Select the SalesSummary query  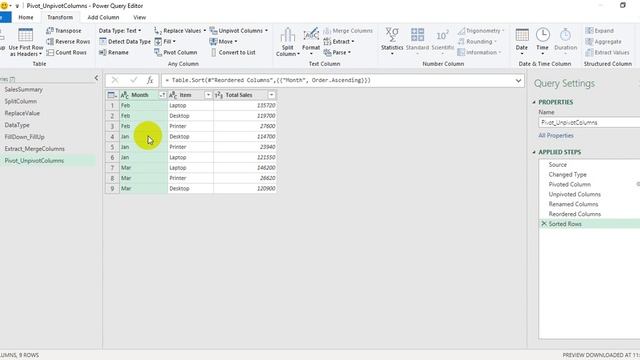click(23, 89)
